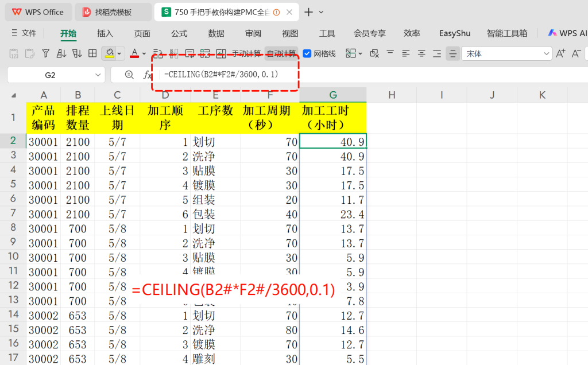The image size is (588, 365).
Task: Sort descending with the funnel-down arrow icon
Action: pyautogui.click(x=78, y=53)
